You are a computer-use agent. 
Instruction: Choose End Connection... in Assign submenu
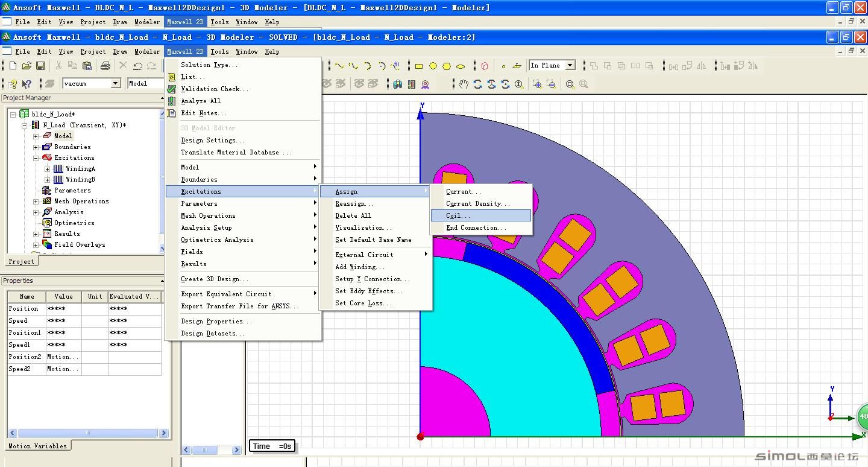481,227
